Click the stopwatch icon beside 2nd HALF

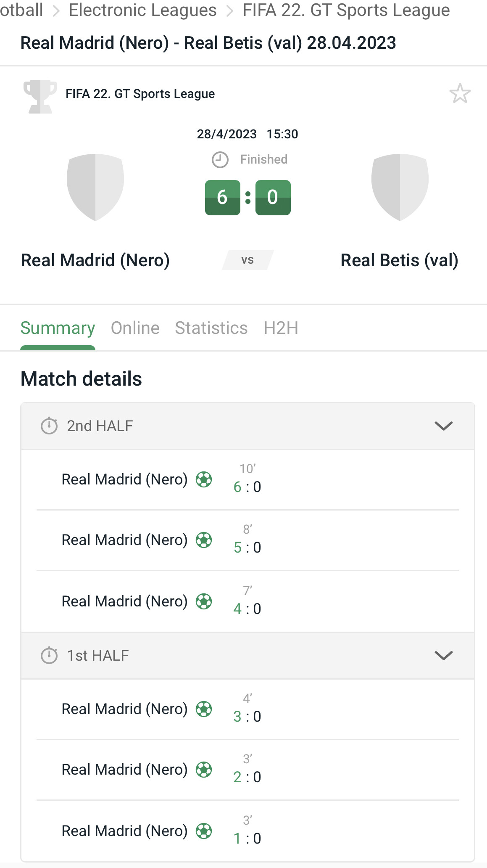point(49,426)
